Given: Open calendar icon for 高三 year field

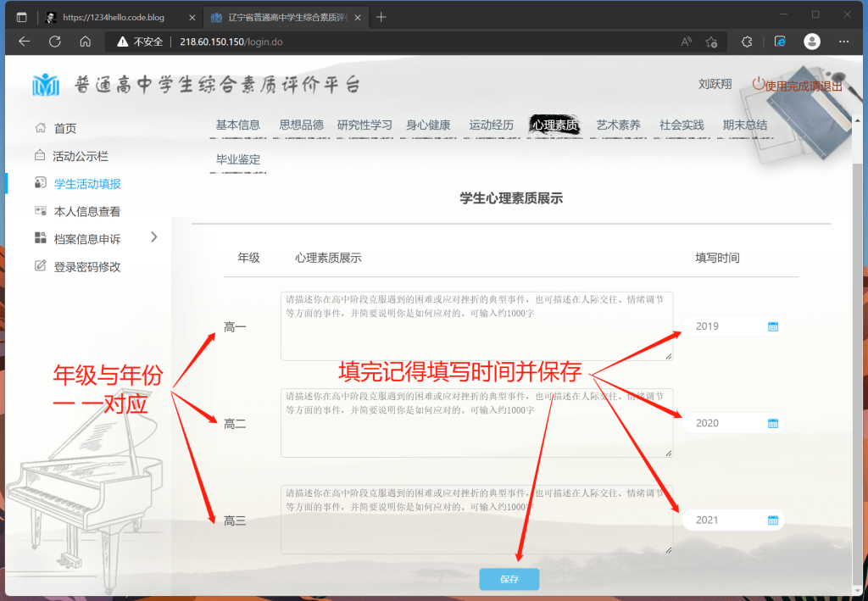Looking at the screenshot, I should (x=772, y=520).
